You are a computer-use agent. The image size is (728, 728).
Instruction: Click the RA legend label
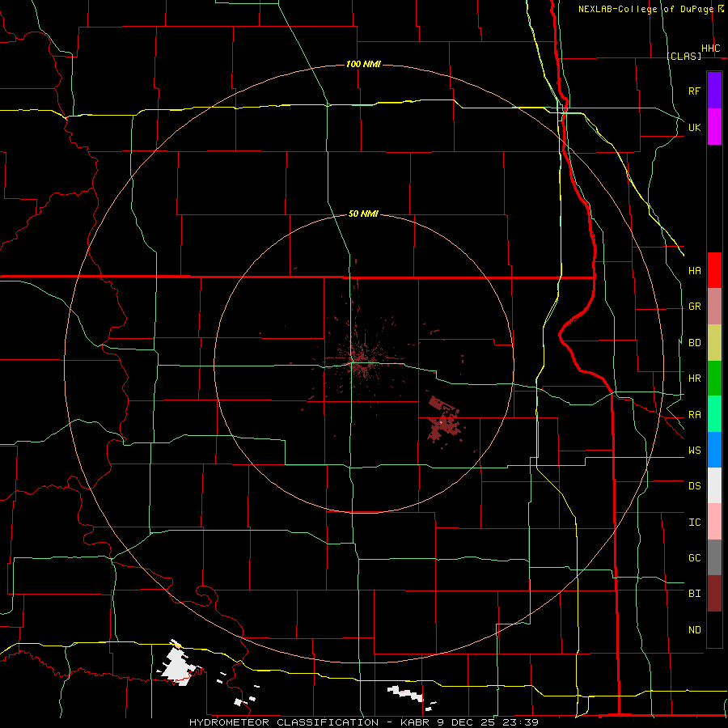point(694,415)
